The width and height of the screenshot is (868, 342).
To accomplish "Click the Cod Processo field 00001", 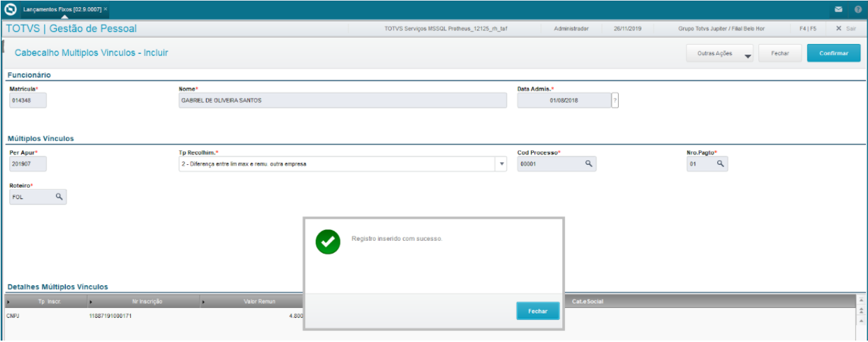I will pyautogui.click(x=556, y=164).
